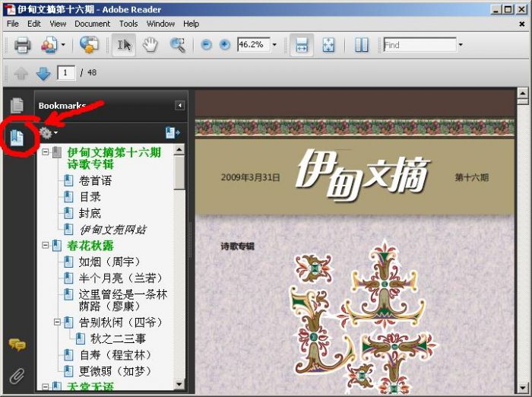The image size is (532, 397).
Task: Open the bookmarks gear options menu
Action: click(x=48, y=133)
